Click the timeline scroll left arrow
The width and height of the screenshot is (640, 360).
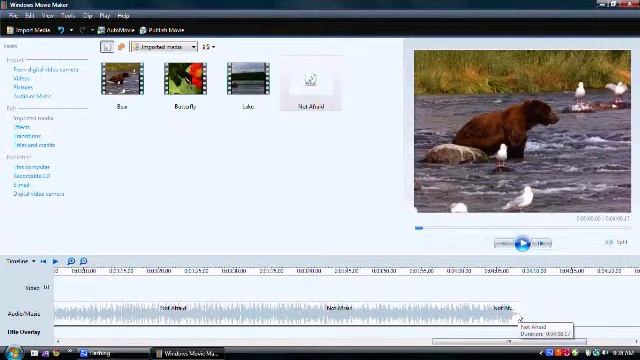tap(58, 342)
